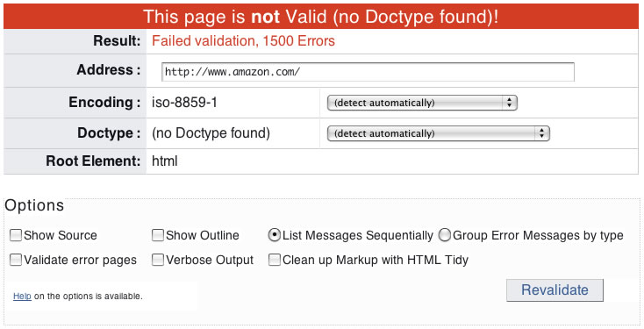The image size is (644, 329).
Task: Click the 'Options' section heading
Action: [34, 205]
